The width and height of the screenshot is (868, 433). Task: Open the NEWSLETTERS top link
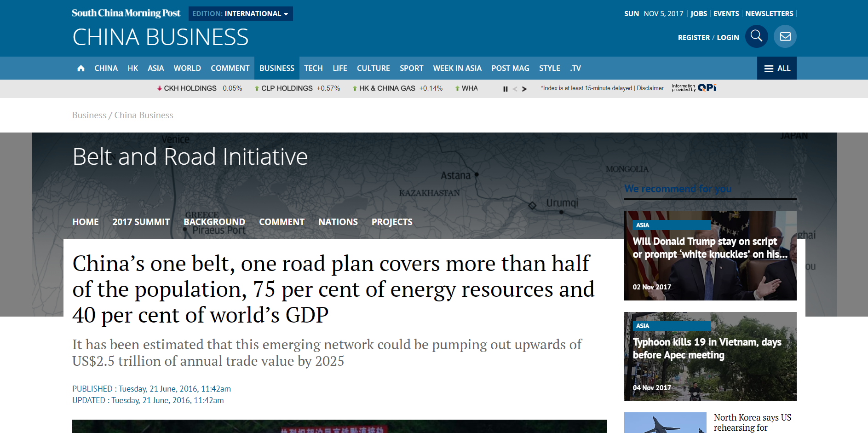coord(769,14)
